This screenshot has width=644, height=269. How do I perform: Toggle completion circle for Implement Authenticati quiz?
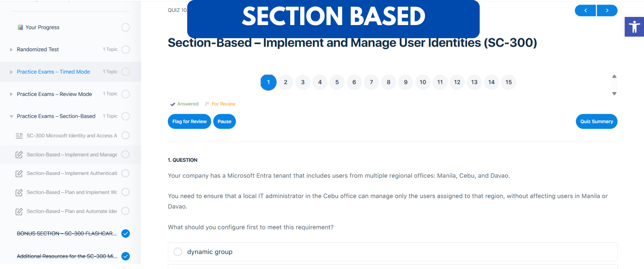(125, 173)
